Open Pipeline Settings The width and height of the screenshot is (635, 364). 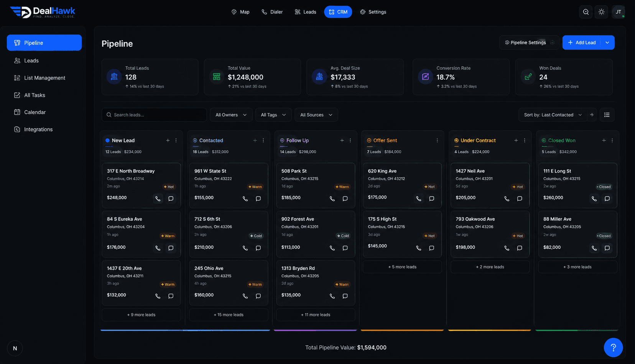pyautogui.click(x=530, y=43)
